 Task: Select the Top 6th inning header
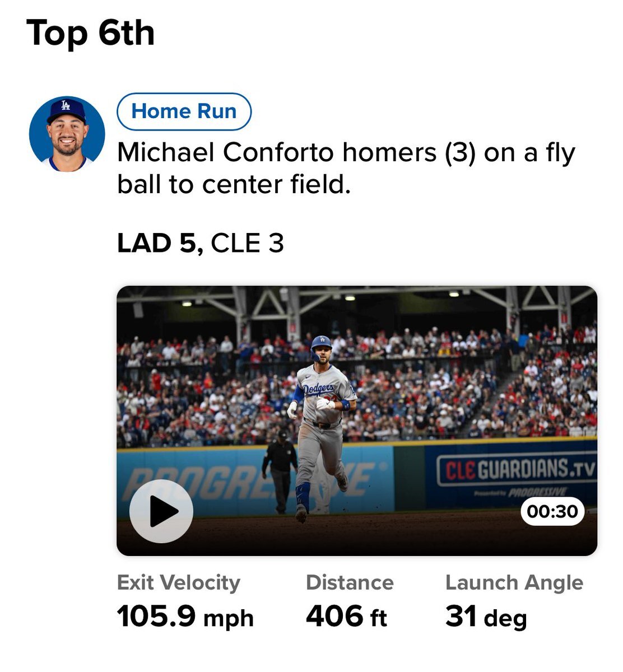click(90, 32)
